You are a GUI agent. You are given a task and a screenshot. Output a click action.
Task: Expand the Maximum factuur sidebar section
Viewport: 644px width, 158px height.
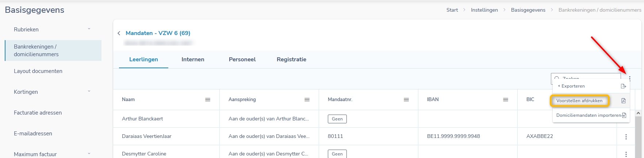point(89,154)
